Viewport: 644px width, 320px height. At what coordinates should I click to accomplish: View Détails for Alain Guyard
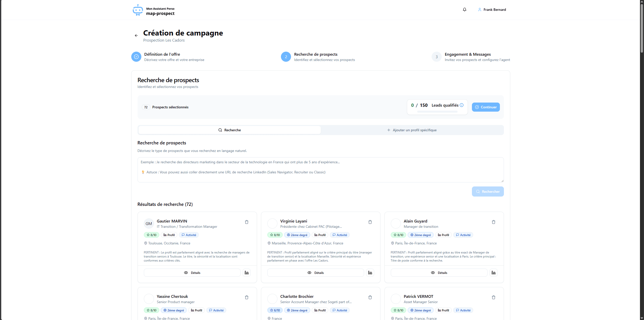[439, 273]
